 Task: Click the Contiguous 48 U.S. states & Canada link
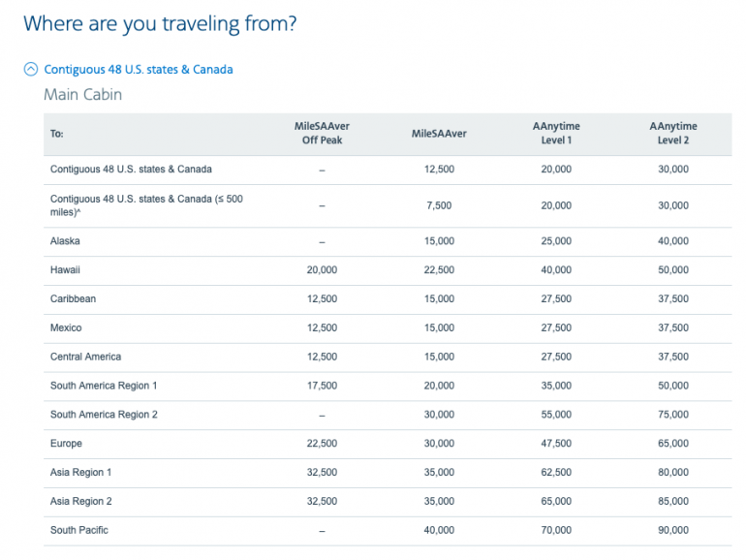tap(139, 70)
